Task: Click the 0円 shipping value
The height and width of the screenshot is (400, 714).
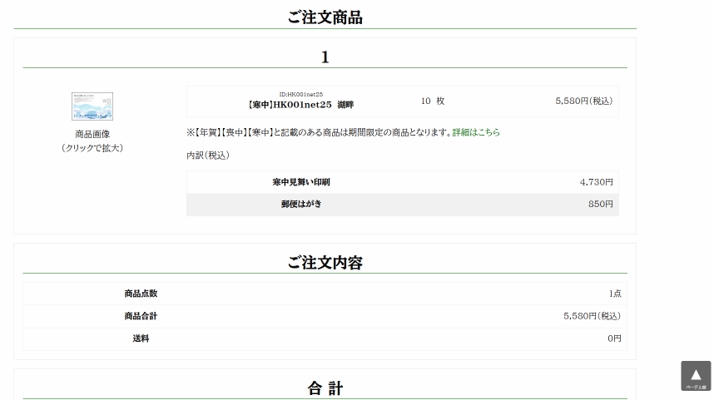Action: click(x=614, y=338)
